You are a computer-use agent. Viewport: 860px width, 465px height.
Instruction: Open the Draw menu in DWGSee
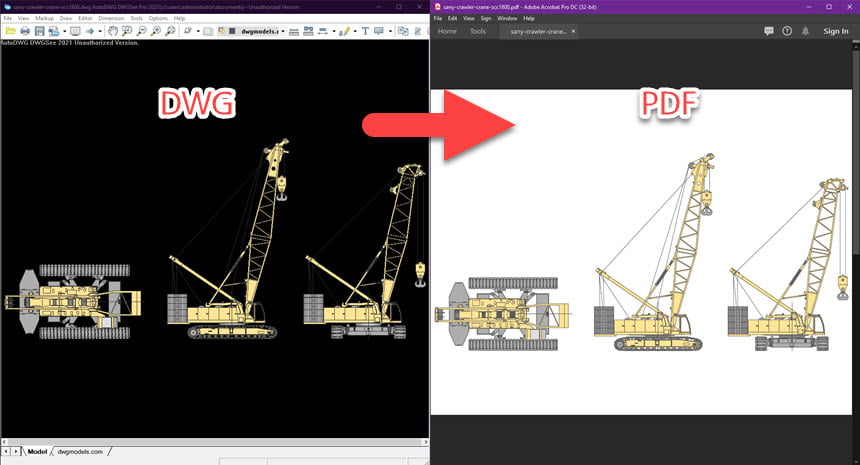pos(66,18)
